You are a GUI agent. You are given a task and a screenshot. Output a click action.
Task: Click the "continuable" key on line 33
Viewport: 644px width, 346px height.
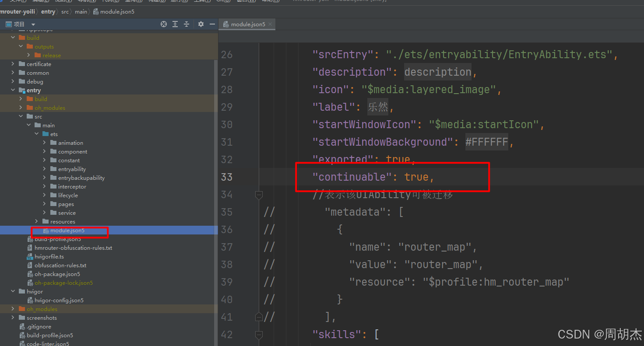click(352, 177)
